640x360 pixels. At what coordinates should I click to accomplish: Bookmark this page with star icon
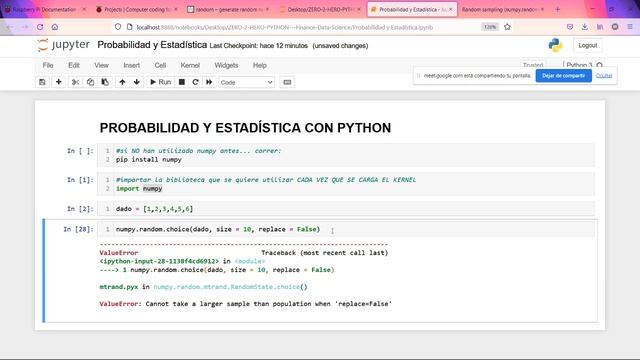507,27
